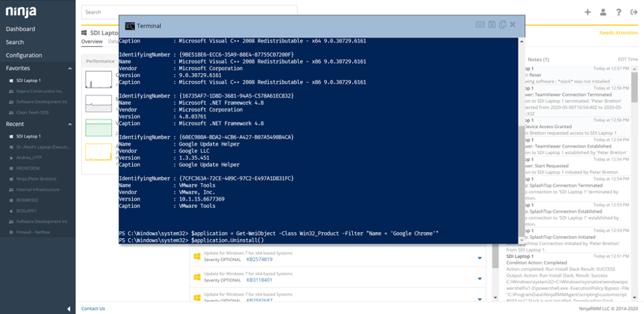Image resolution: width=644 pixels, height=314 pixels.
Task: Click the plus add icon in header
Action: click(588, 12)
